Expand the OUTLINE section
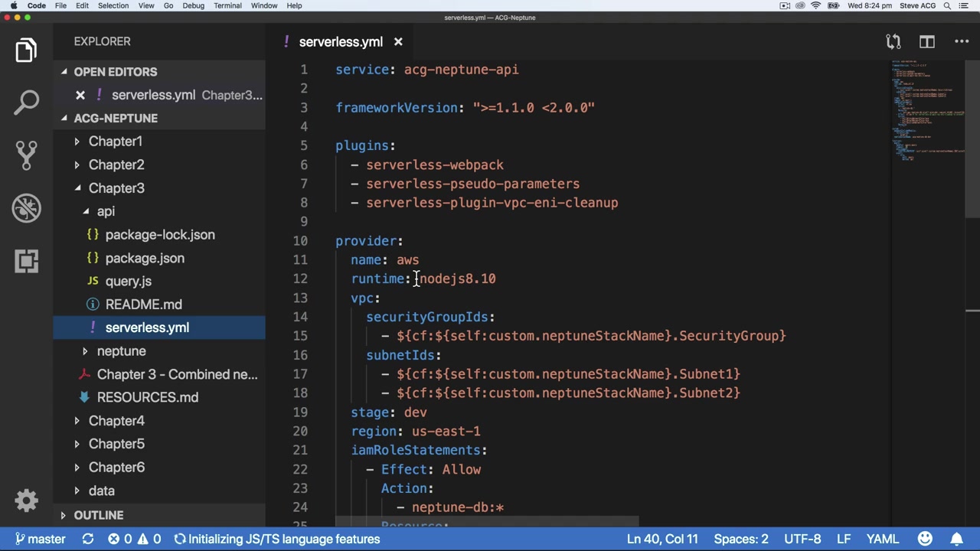Screen dimensions: 980x551 (98, 515)
